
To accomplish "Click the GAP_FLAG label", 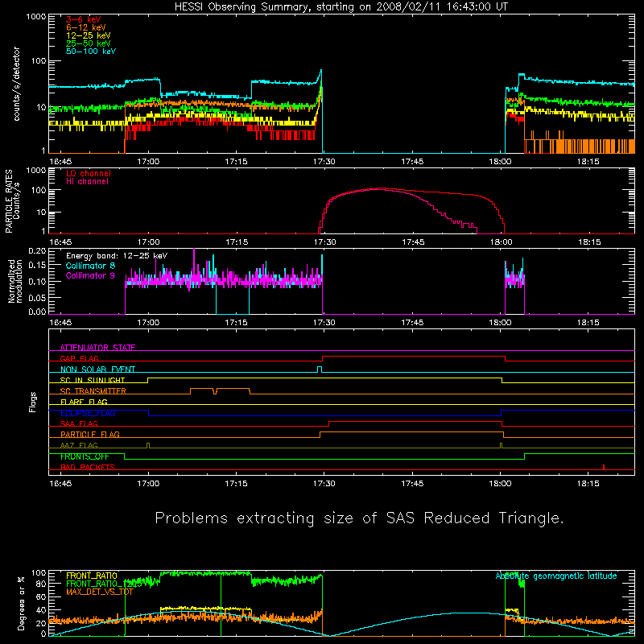I will pyautogui.click(x=79, y=358).
